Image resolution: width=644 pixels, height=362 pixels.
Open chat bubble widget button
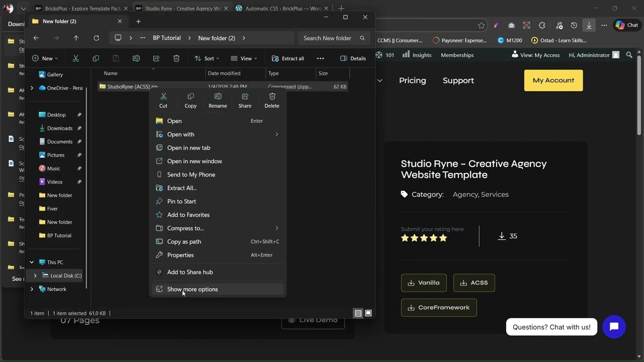[x=614, y=327]
